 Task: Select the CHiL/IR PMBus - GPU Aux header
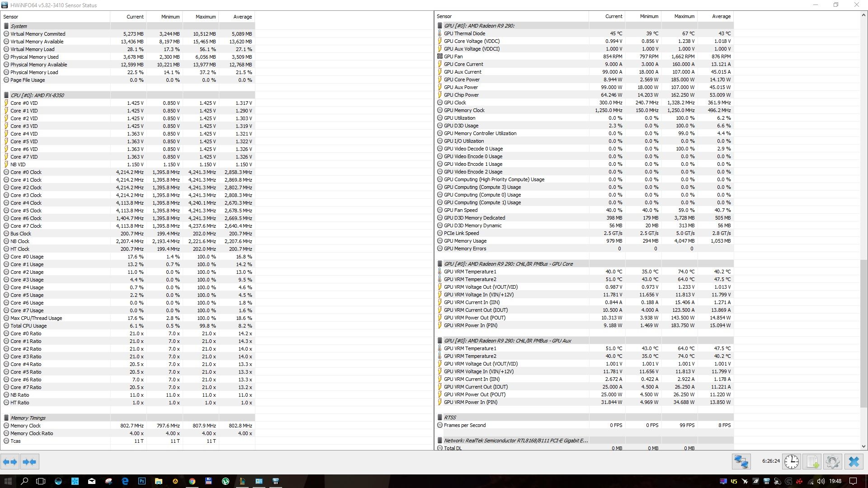(584, 341)
